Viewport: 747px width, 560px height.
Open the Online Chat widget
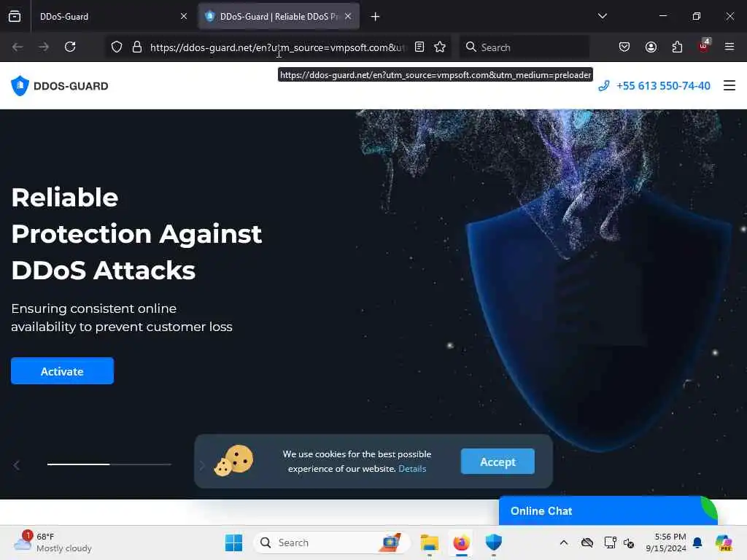pyautogui.click(x=608, y=511)
